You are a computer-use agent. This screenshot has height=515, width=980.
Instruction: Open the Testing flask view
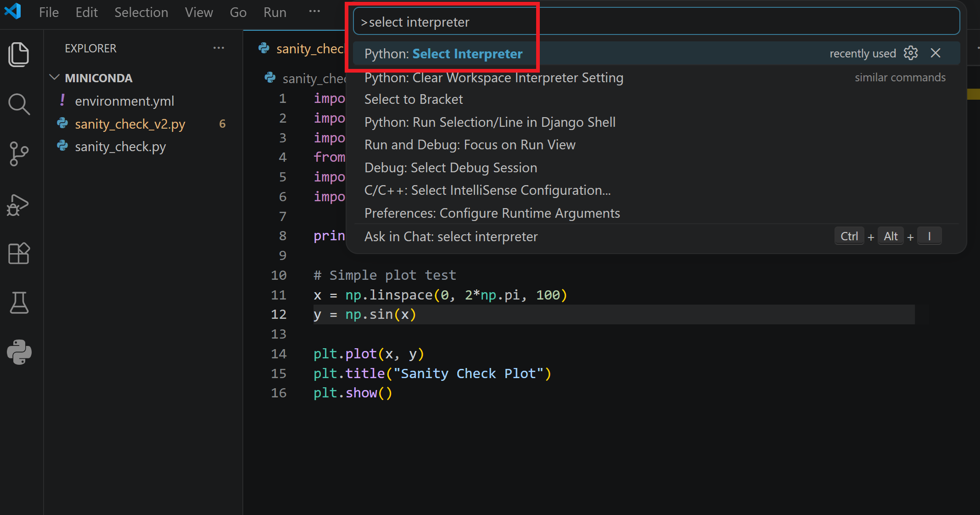pos(19,303)
